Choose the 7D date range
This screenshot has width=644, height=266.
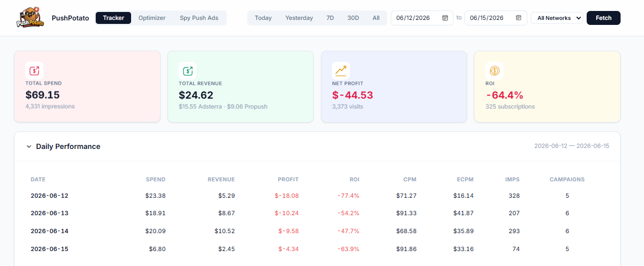coord(330,18)
